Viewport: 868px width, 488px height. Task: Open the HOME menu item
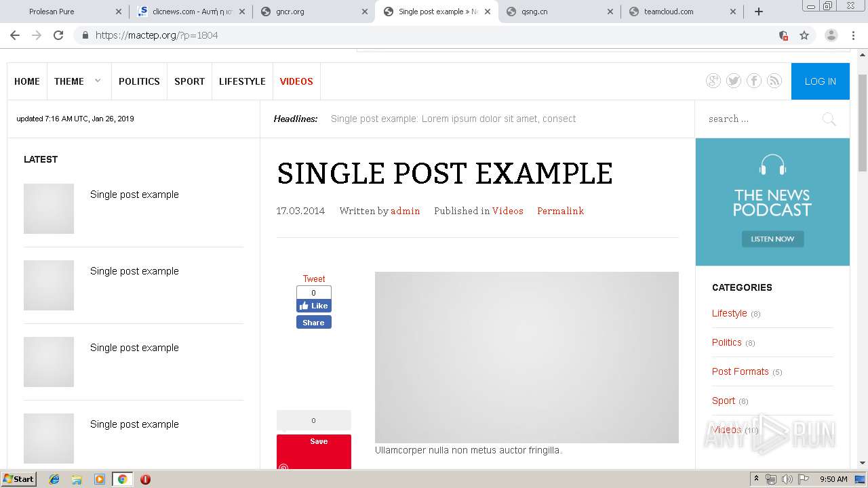27,81
